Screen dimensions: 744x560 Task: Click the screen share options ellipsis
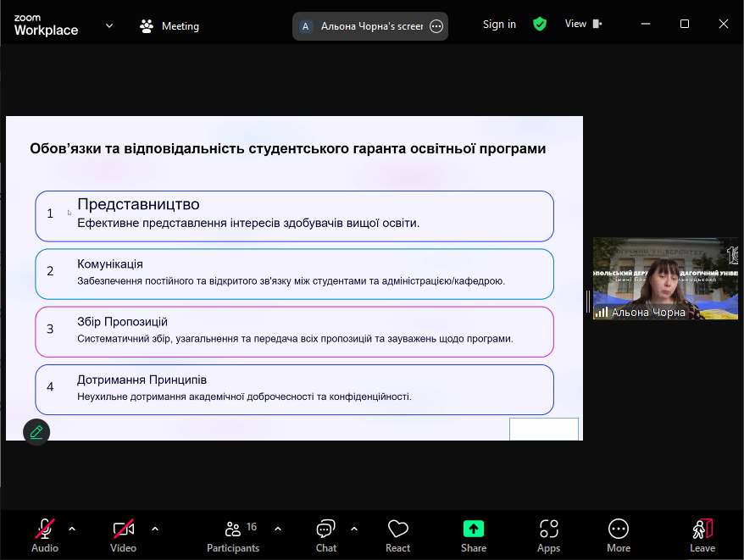[x=436, y=26]
